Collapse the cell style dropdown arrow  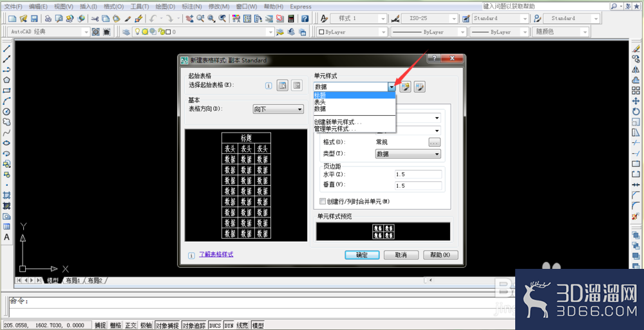392,87
